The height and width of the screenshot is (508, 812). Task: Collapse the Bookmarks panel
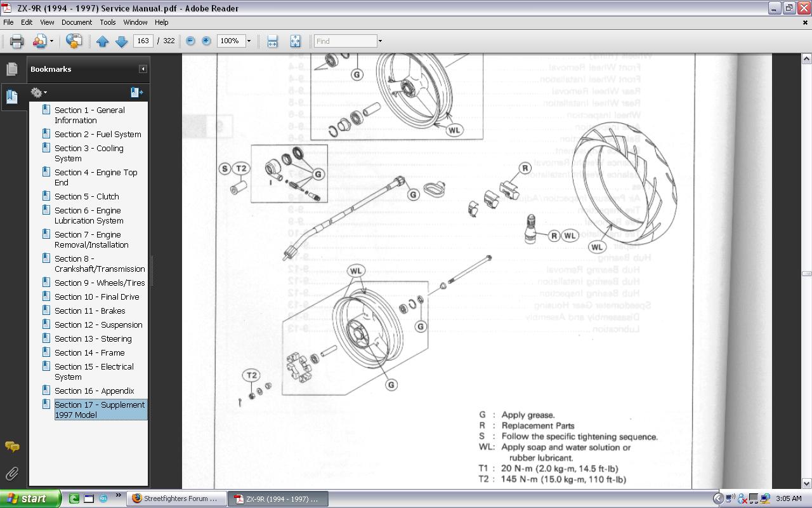click(143, 69)
